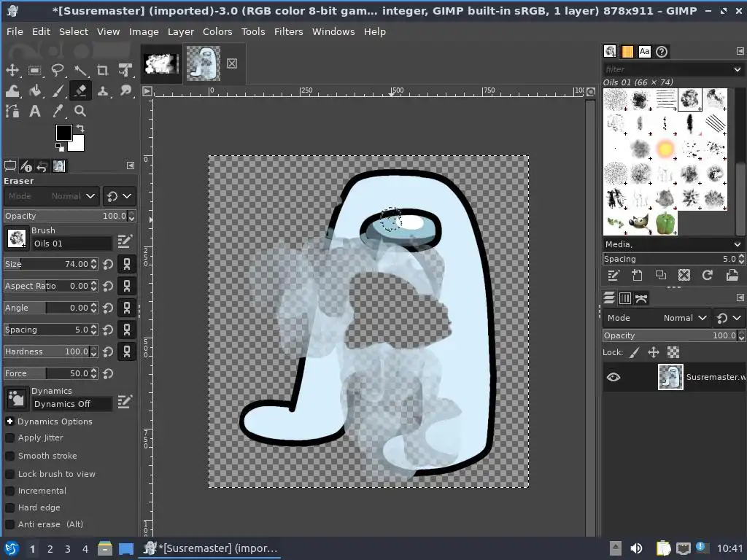Select the Rectangle Select tool

pos(35,71)
